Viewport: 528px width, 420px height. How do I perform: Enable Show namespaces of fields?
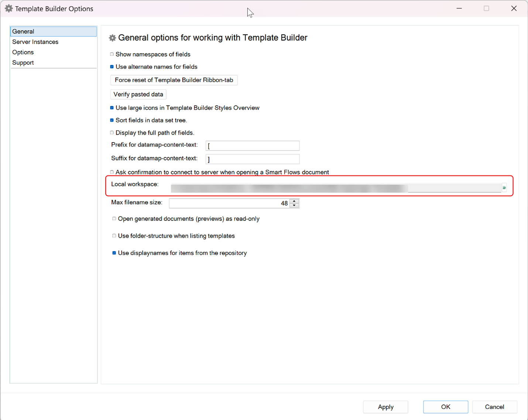112,54
